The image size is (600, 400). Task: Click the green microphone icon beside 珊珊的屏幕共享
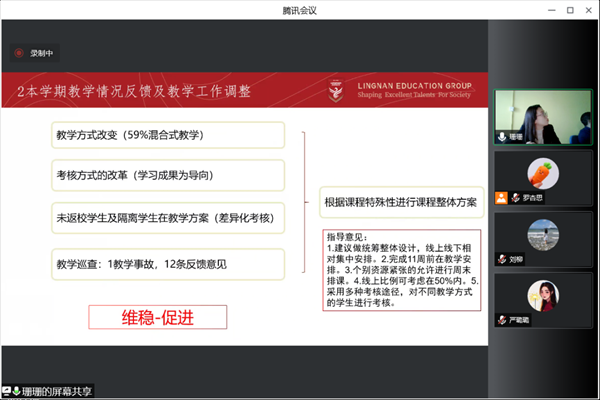click(x=17, y=390)
